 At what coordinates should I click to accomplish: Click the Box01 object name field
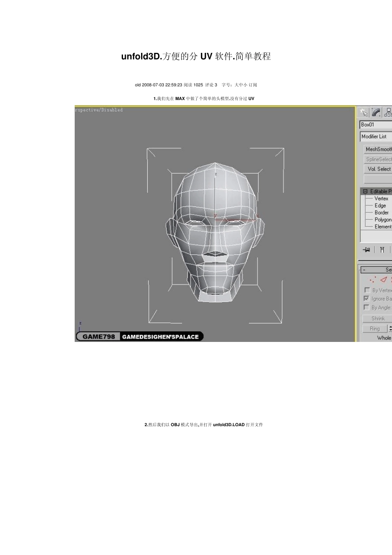[x=375, y=125]
